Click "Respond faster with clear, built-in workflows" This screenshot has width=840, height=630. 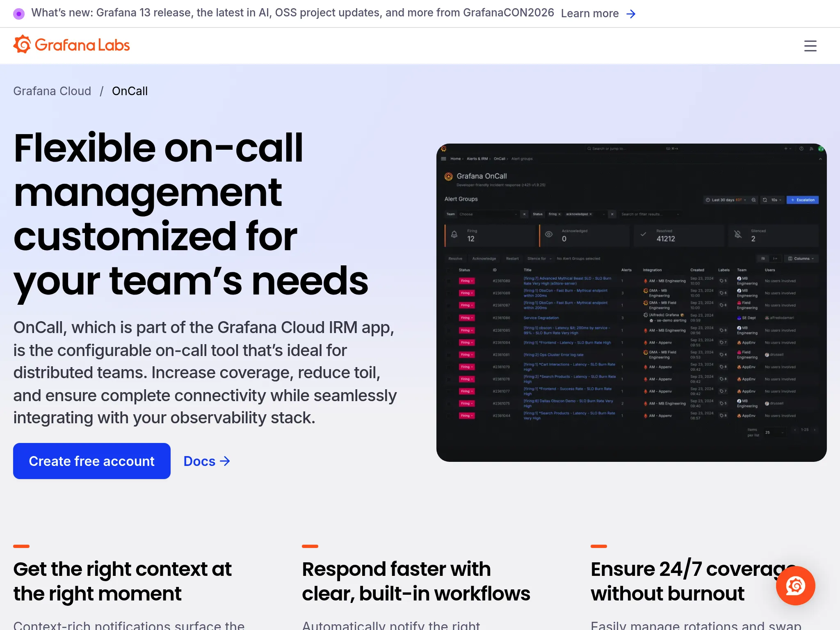416,581
